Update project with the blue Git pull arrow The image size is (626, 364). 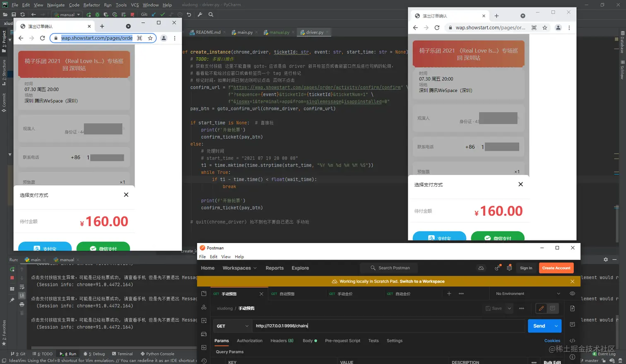click(153, 14)
